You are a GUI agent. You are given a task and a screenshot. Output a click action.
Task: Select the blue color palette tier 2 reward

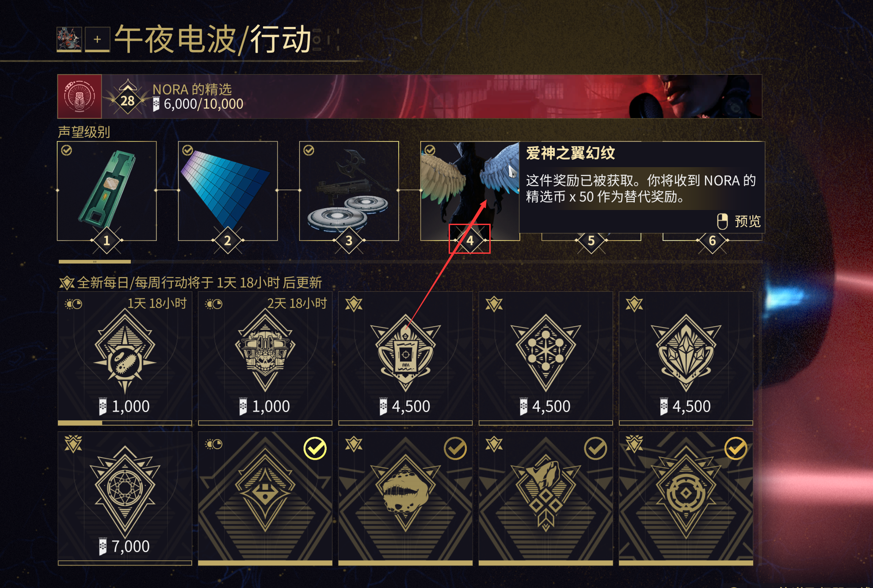point(228,191)
